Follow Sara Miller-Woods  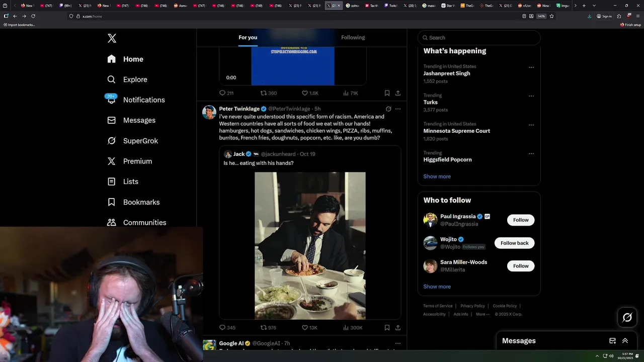(x=521, y=265)
